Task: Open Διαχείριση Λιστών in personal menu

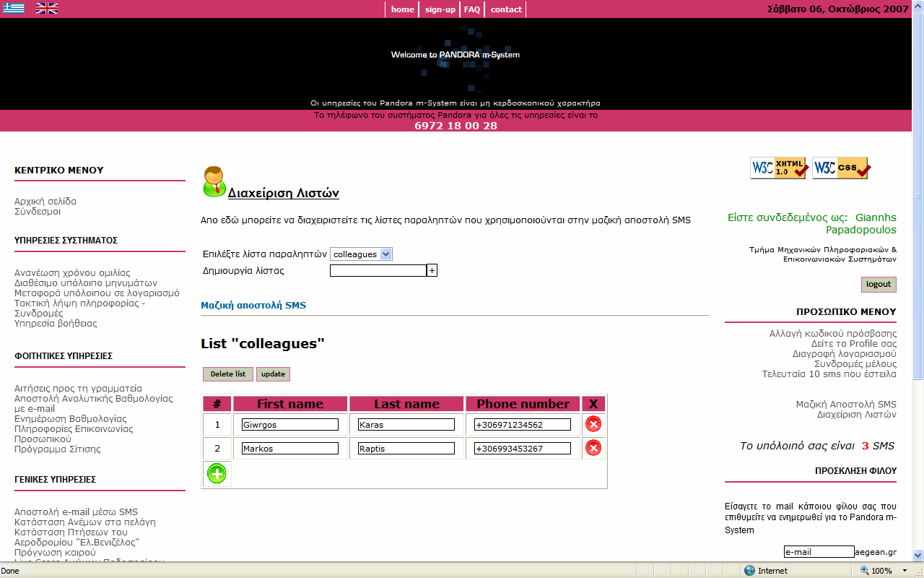Action: 857,415
